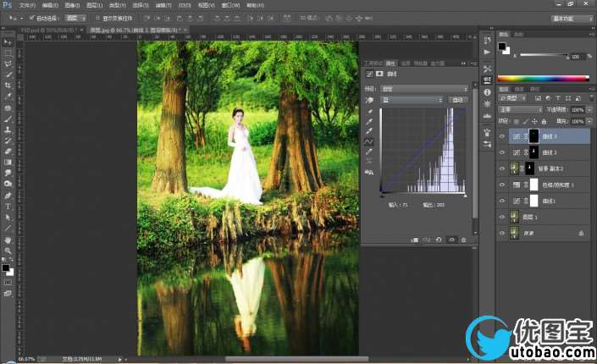Select the curve point editing tool

(369, 141)
